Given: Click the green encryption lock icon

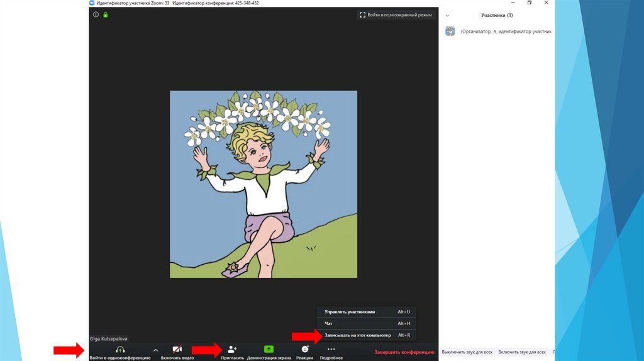Looking at the screenshot, I should coord(106,14).
